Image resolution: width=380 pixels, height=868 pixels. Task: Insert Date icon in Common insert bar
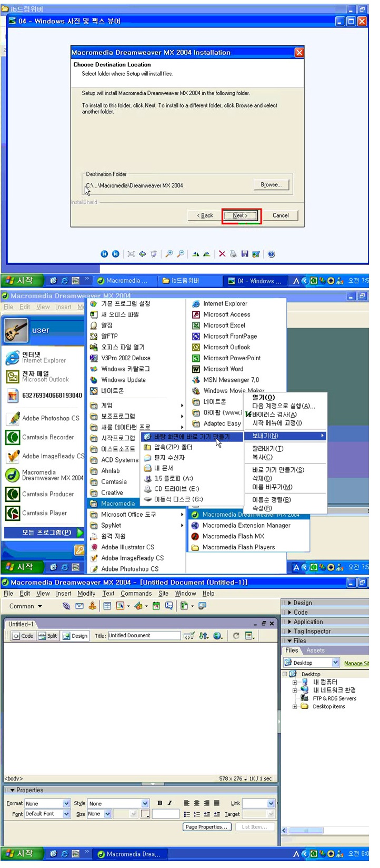coord(156,606)
